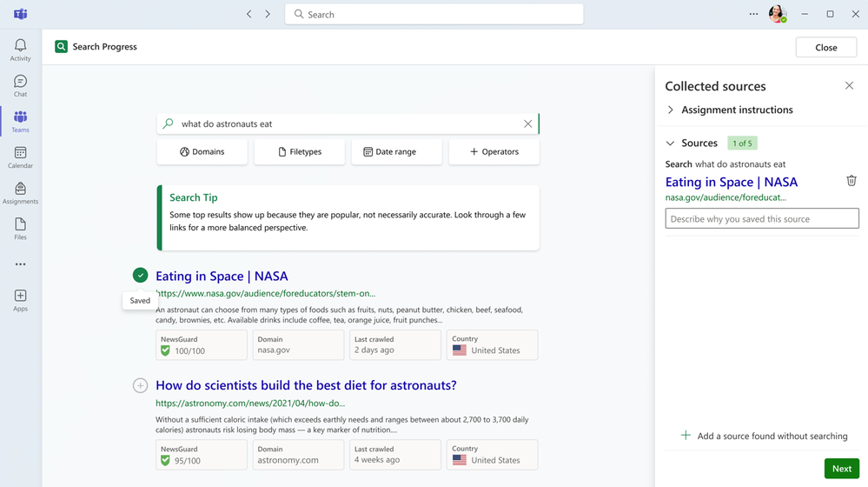The image size is (868, 487).
Task: Open the Domains filter
Action: [202, 152]
